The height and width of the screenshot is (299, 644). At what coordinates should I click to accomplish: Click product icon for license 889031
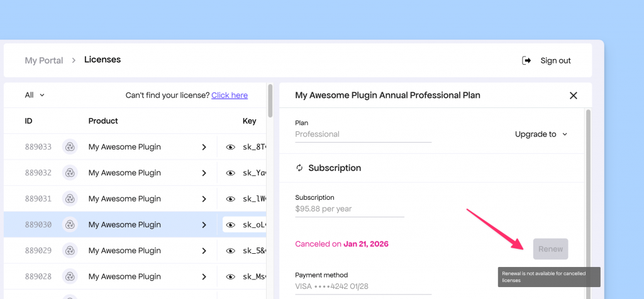pyautogui.click(x=70, y=198)
